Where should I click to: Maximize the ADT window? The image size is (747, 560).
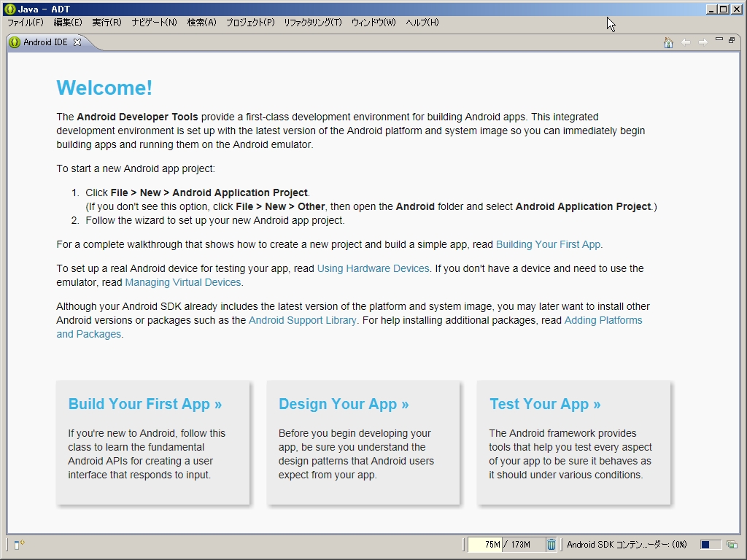[x=723, y=9]
